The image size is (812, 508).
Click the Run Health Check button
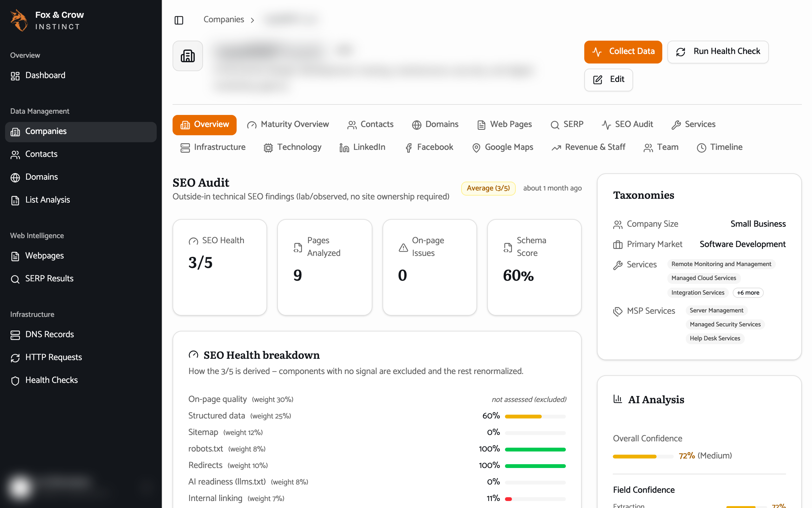tap(718, 52)
